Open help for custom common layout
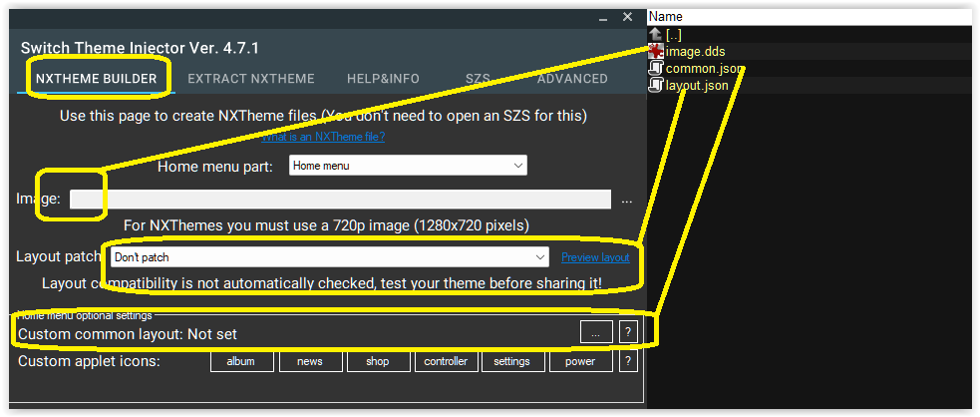 click(628, 333)
